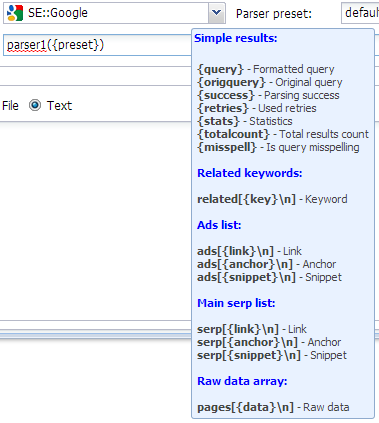This screenshot has height=423, width=379.
Task: Open the Parser preset combo box
Action: coord(360,13)
